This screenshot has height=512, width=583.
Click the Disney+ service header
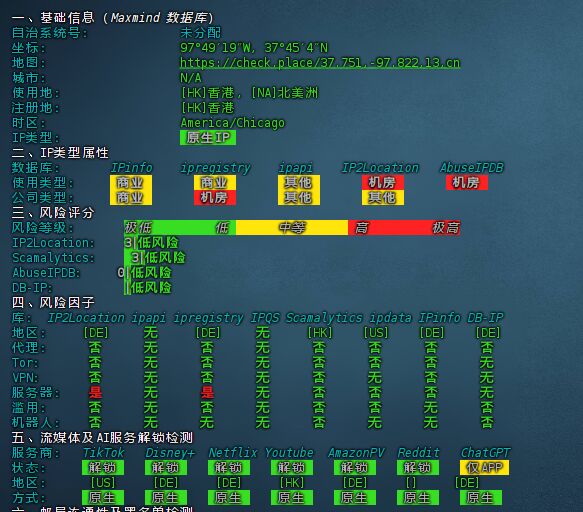click(170, 453)
